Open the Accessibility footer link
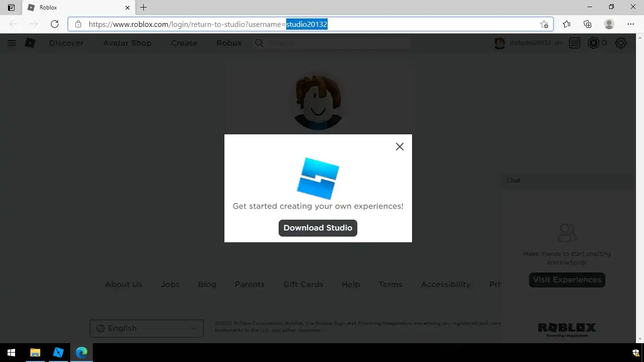The height and width of the screenshot is (362, 644). (446, 284)
